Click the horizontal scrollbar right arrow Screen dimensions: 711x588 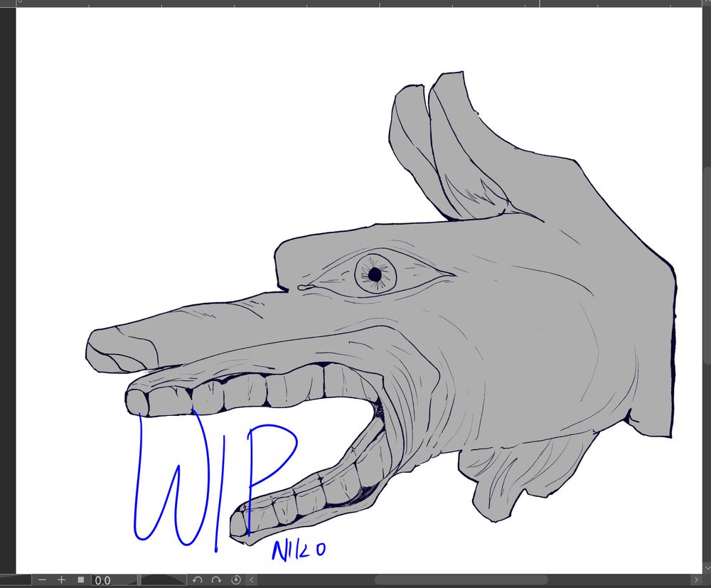click(696, 580)
